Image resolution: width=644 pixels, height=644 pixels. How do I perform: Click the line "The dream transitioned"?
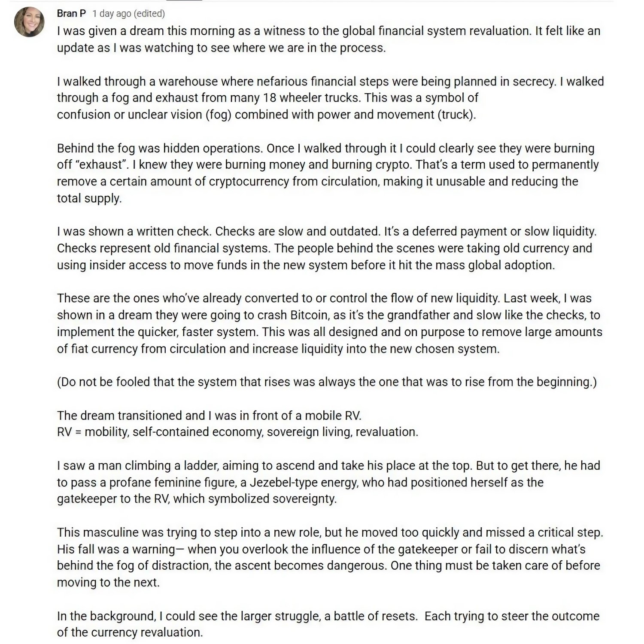[209, 416]
